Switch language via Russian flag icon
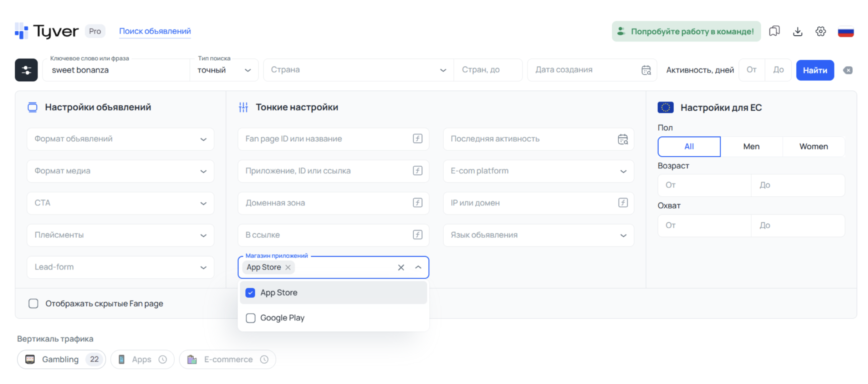868x384 pixels. pos(846,31)
